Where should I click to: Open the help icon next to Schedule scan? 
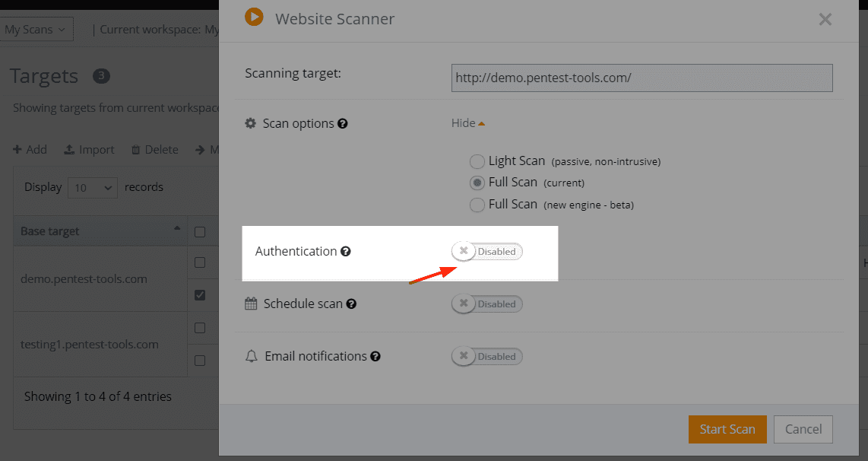pyautogui.click(x=351, y=304)
